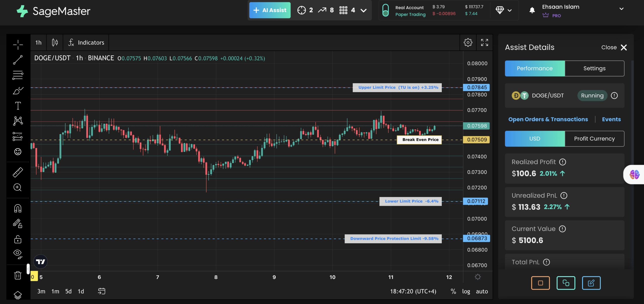
Task: Toggle hide all drawings eye icon
Action: point(18,254)
